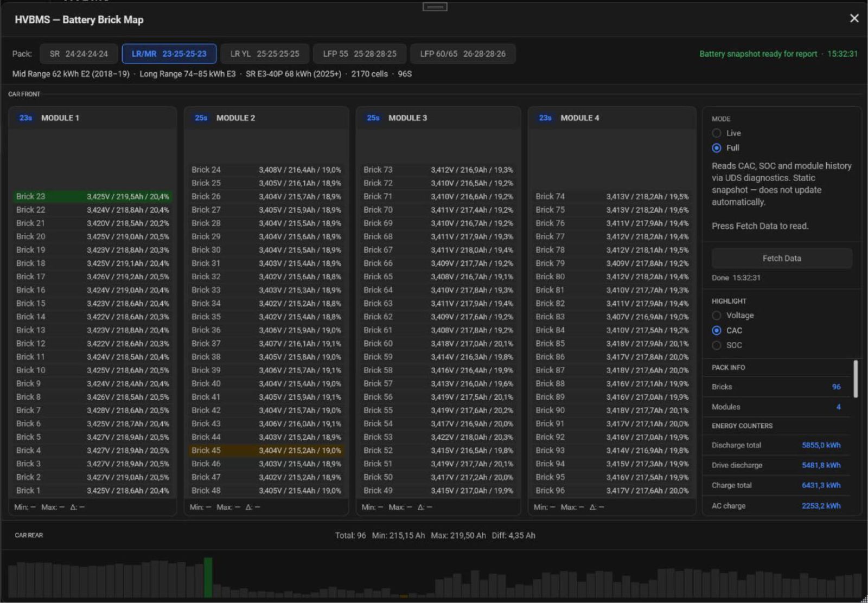Click AC charge value 2253,2 kWh
This screenshot has width=868, height=603.
click(821, 505)
